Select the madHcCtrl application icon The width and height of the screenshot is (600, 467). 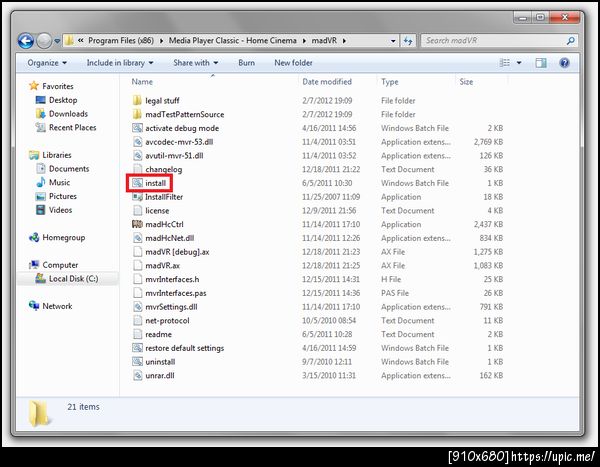(x=137, y=224)
